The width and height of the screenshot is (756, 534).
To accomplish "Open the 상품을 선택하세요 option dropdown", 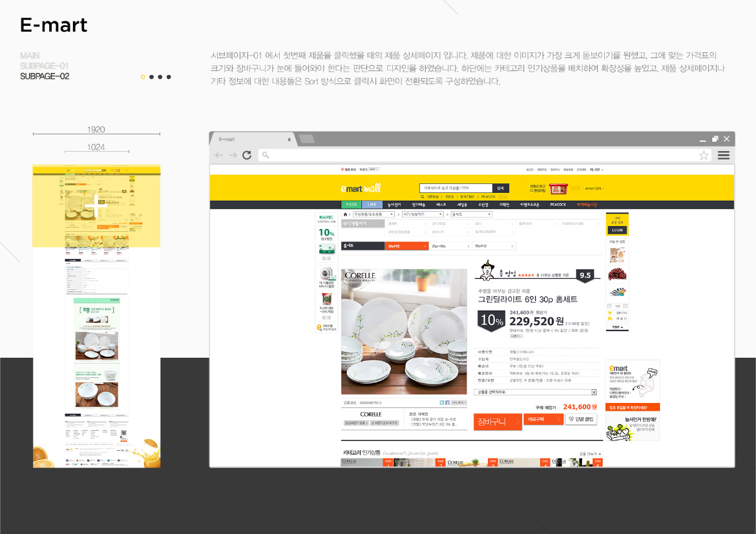I will tap(536, 392).
